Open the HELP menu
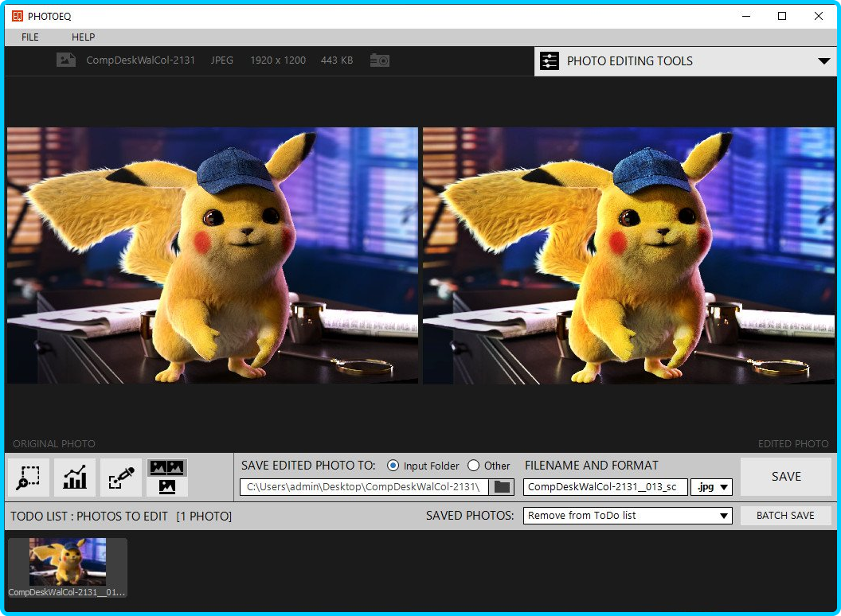The width and height of the screenshot is (841, 616). (x=83, y=37)
